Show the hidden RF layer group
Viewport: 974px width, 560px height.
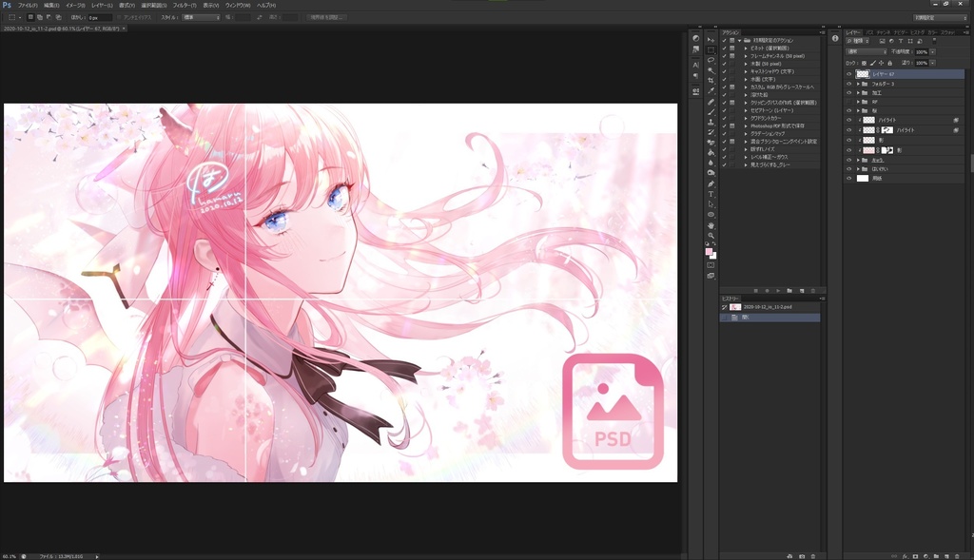(x=849, y=102)
